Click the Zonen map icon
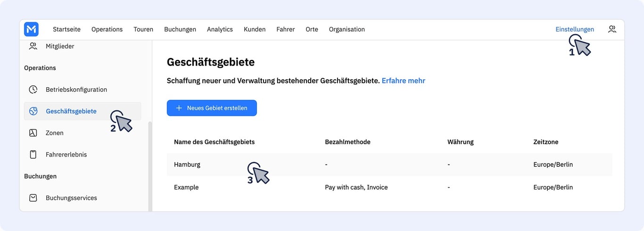Screen dimensions: 644x231 (33, 133)
